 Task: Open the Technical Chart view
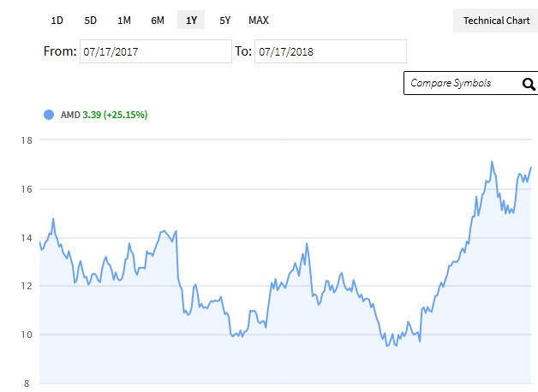point(496,21)
